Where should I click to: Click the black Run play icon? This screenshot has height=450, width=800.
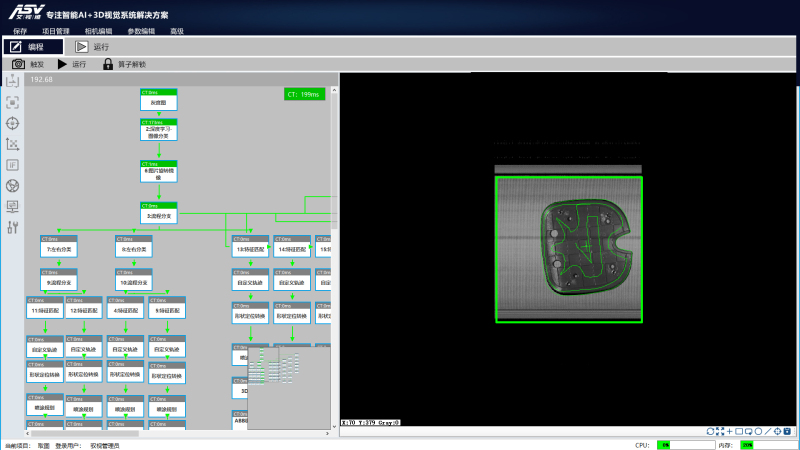click(62, 64)
